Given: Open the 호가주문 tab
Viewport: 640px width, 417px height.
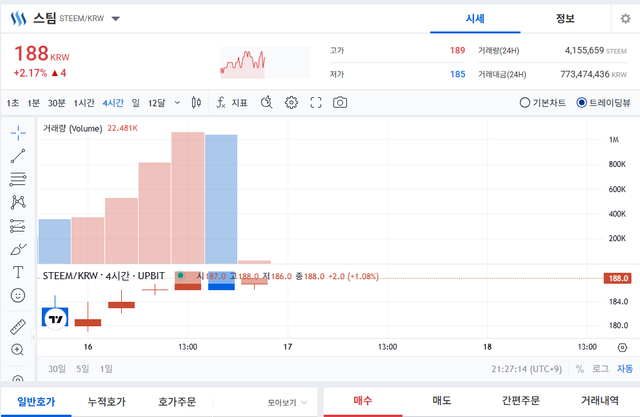Looking at the screenshot, I should (177, 402).
